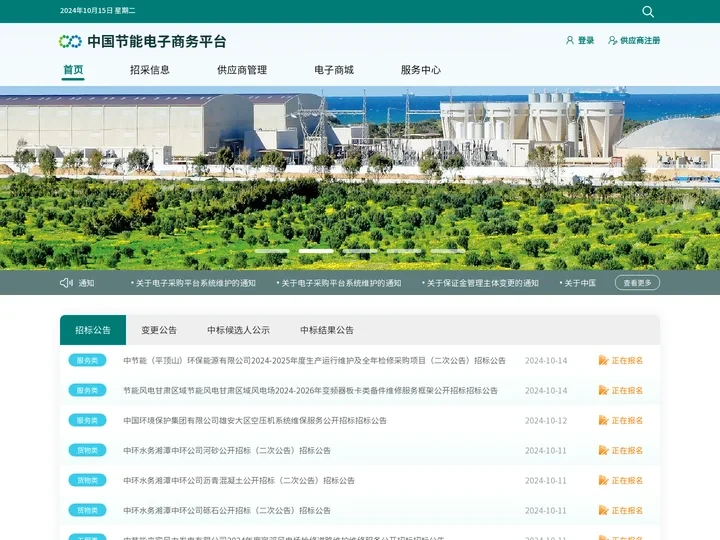Open 中国环境保护集团雄安大区 tender announcement
Screen dimensions: 720x540
click(255, 420)
